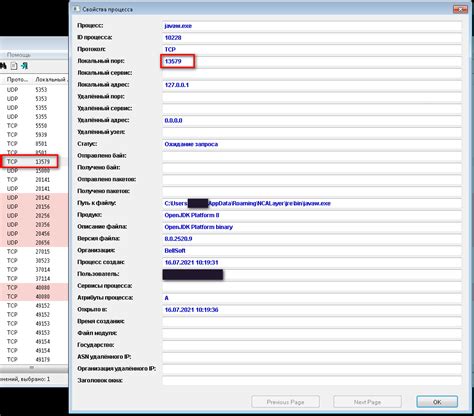Close the Свойства процесса dialog
The image size is (474, 416).
click(460, 9)
